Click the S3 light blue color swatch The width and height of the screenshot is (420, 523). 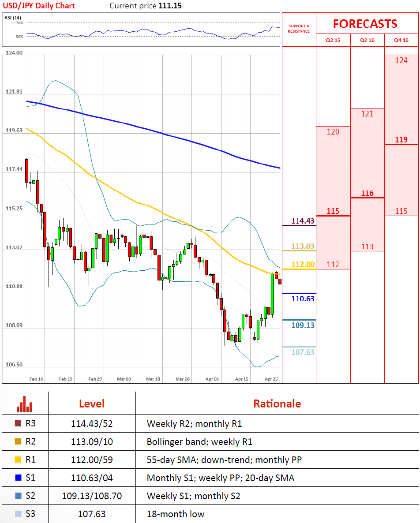18,513
